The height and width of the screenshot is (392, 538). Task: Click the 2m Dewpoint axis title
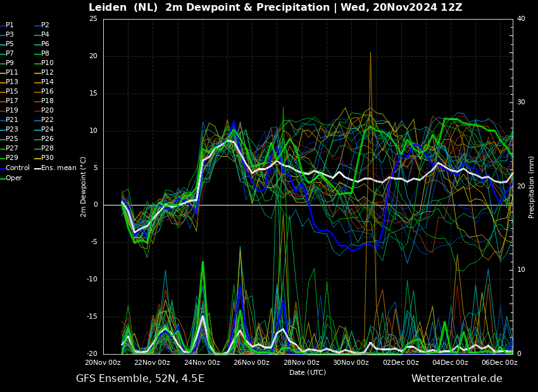pos(83,187)
